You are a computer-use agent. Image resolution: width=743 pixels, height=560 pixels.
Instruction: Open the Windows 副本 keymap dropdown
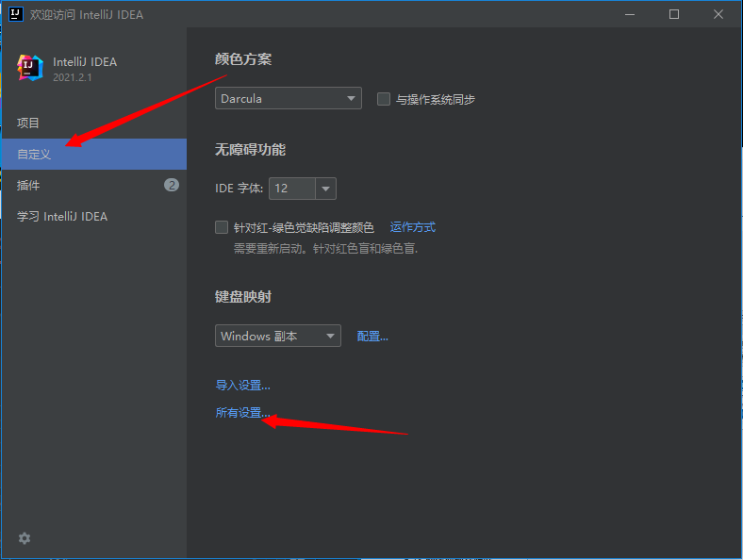[x=277, y=336]
